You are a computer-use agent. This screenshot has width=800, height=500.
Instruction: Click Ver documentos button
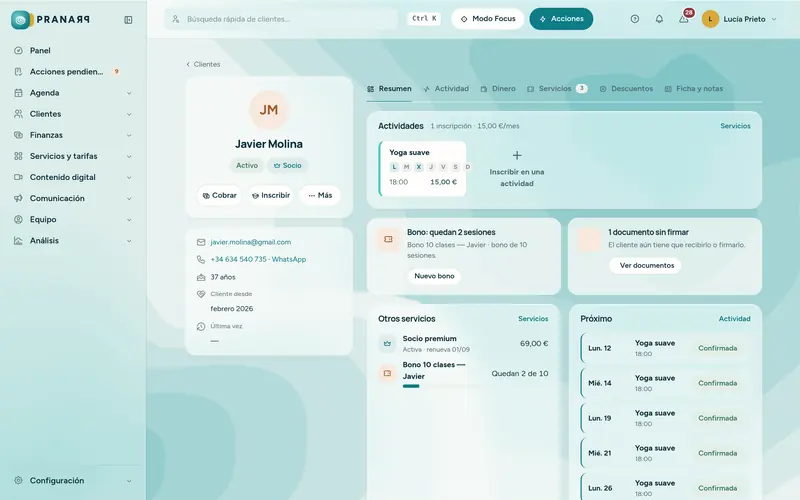[646, 265]
